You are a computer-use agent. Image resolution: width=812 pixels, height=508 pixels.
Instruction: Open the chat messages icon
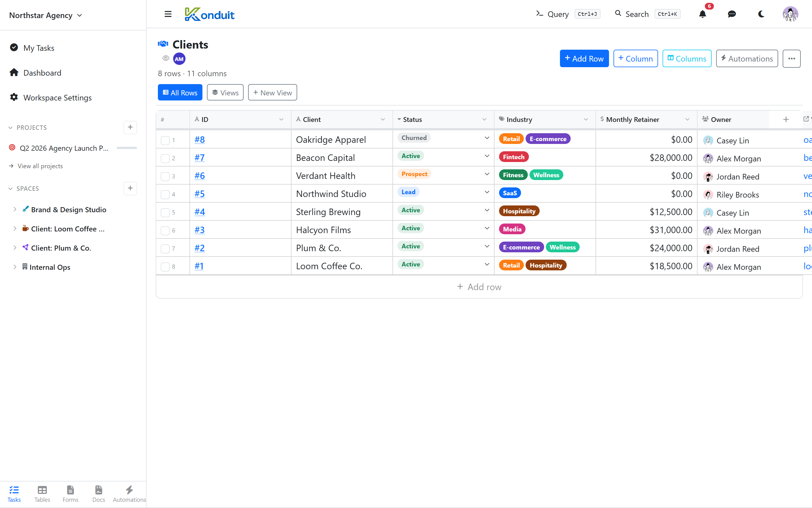pyautogui.click(x=732, y=14)
